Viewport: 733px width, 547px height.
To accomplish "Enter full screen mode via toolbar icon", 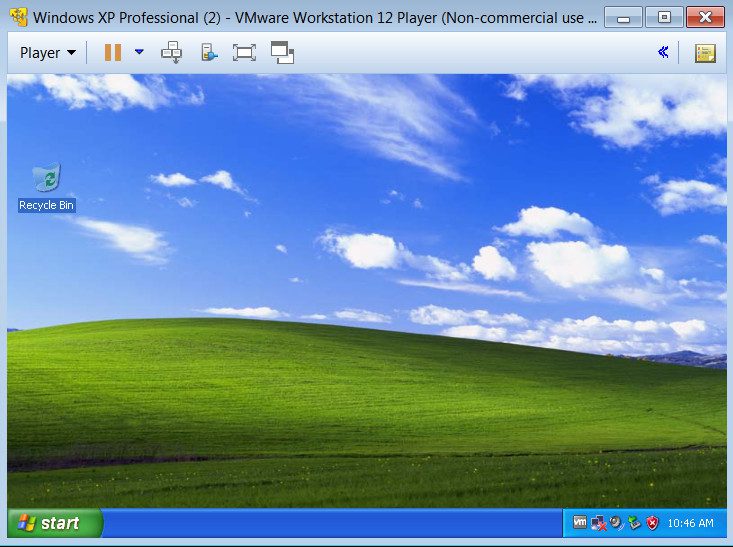I will pyautogui.click(x=244, y=52).
